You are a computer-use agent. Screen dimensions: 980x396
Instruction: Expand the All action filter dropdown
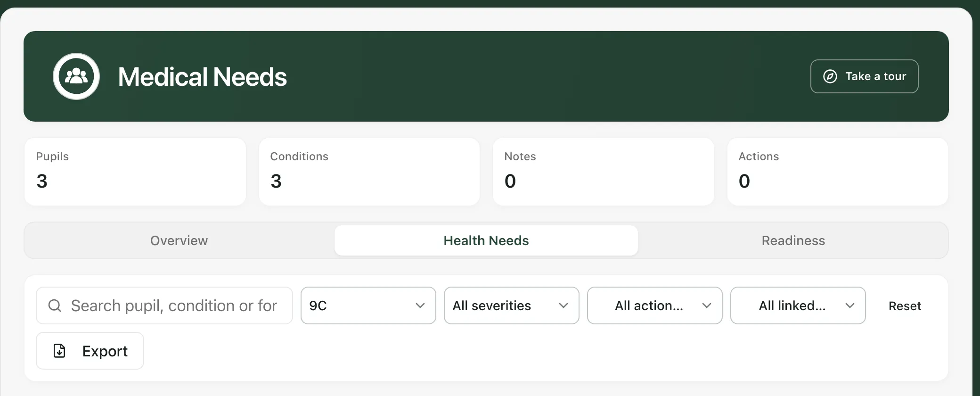click(655, 305)
